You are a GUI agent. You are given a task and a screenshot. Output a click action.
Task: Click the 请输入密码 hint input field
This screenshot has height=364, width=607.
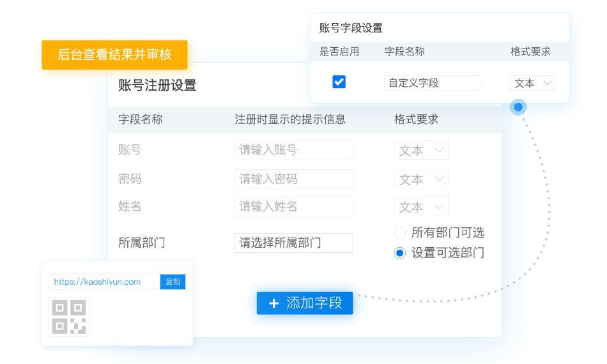coord(293,179)
